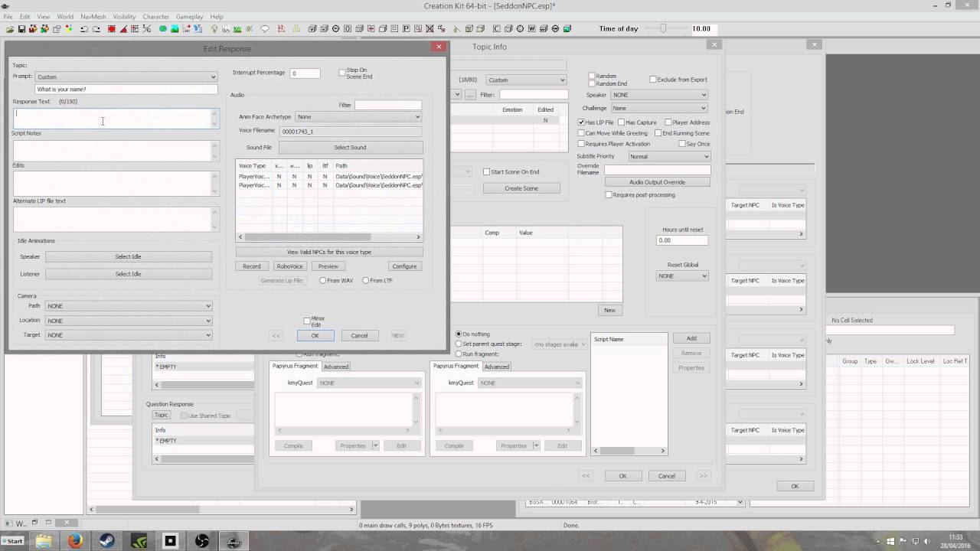Image resolution: width=980 pixels, height=551 pixels.
Task: Click the boxed letter P toolbar icon
Action: [407, 29]
